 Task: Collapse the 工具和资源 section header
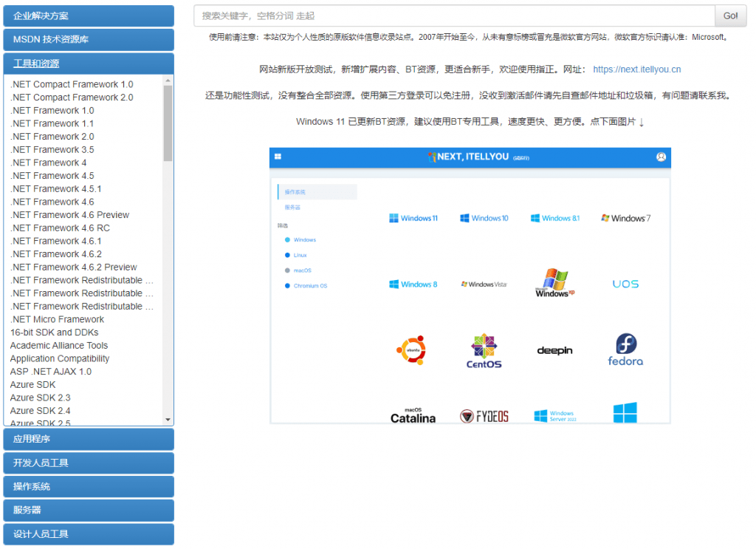89,64
